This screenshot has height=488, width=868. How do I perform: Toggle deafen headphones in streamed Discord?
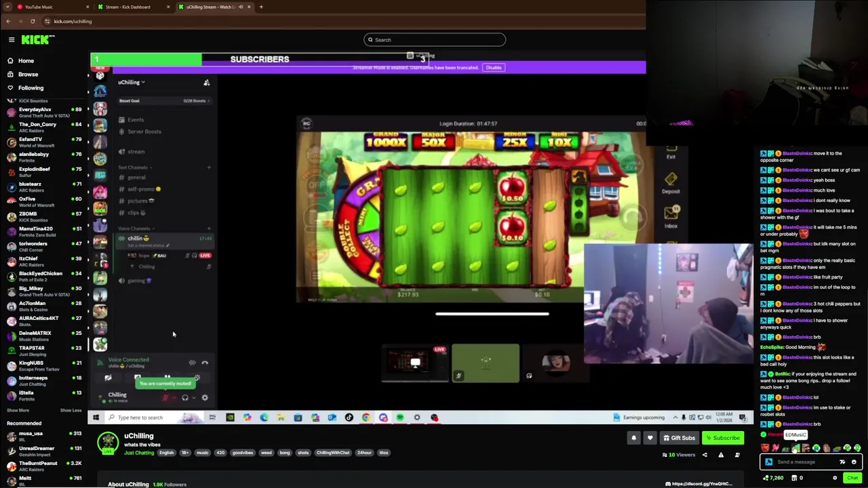click(x=184, y=398)
